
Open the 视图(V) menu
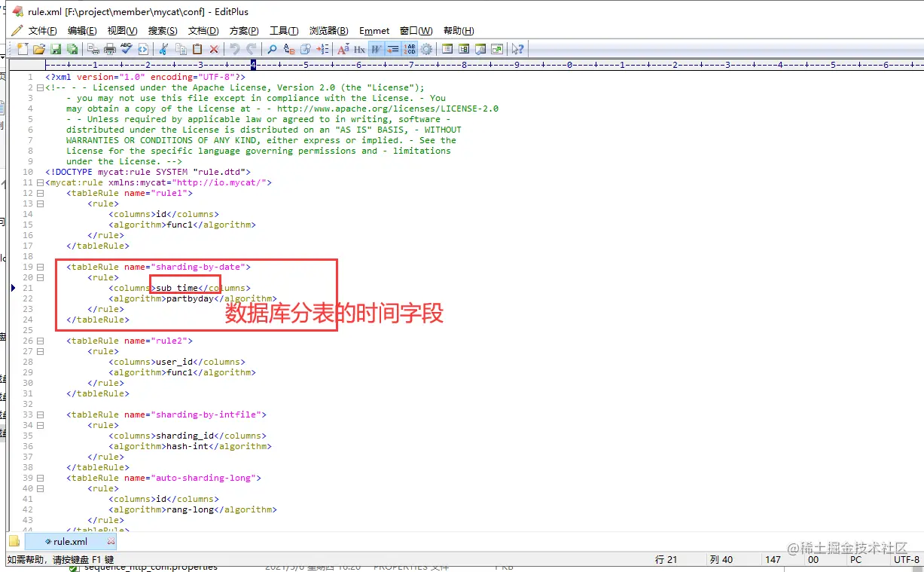pos(122,31)
